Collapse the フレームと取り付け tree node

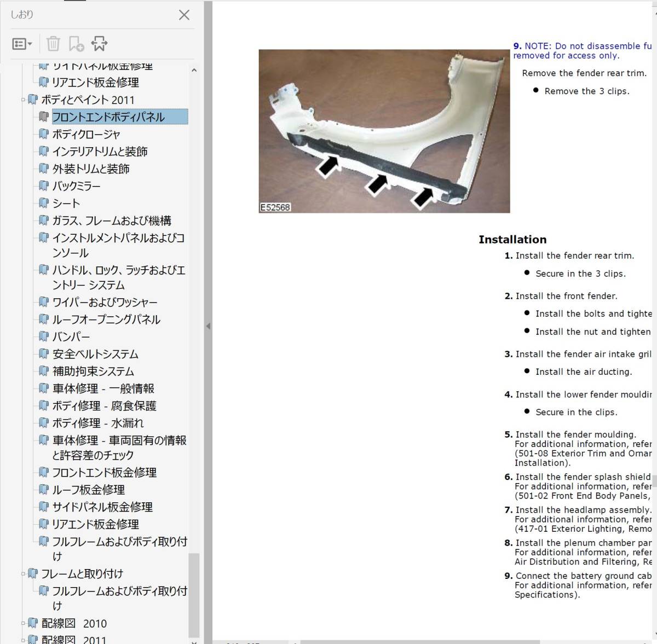tap(23, 573)
